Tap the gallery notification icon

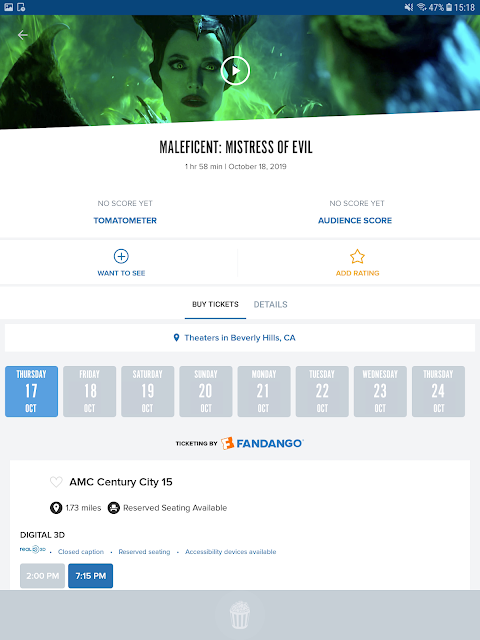pos(9,7)
